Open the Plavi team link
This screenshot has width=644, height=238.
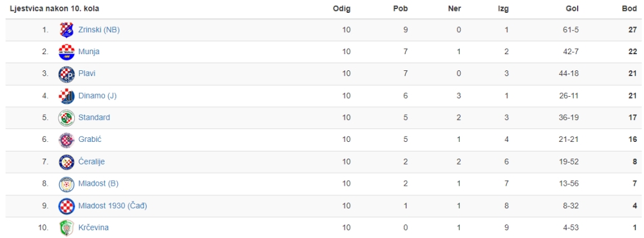pos(87,74)
